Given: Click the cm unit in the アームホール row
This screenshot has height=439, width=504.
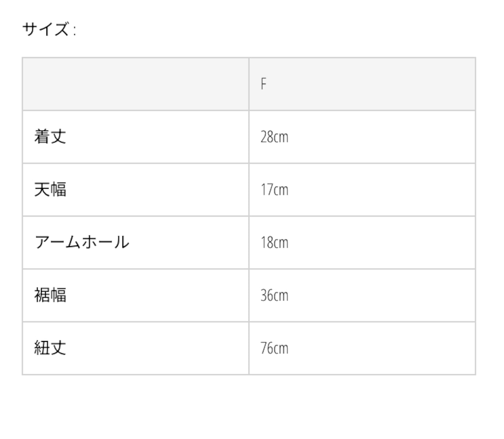Looking at the screenshot, I should coord(281,243).
